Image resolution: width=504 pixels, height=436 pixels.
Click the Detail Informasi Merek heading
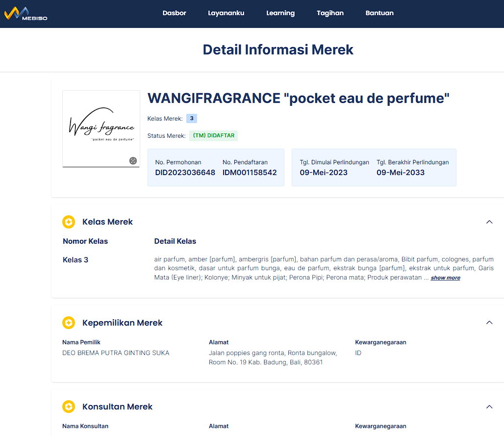[277, 50]
